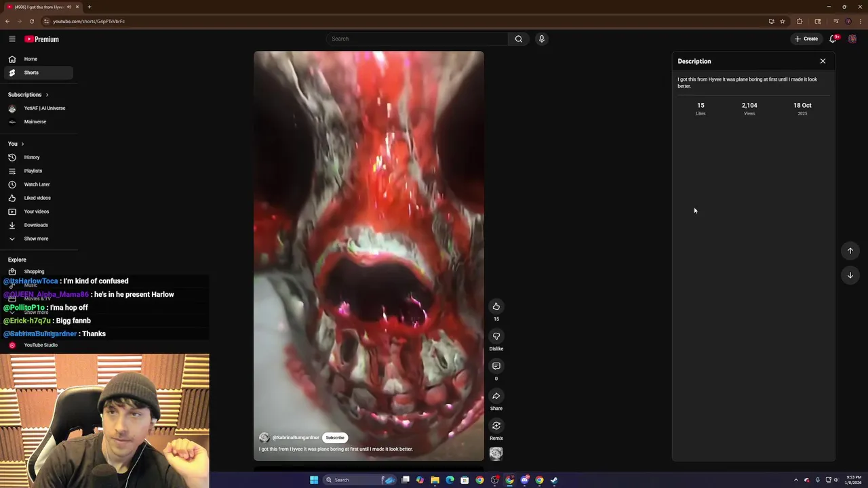
Task: Open Chrome three-dot menu
Action: 860,21
